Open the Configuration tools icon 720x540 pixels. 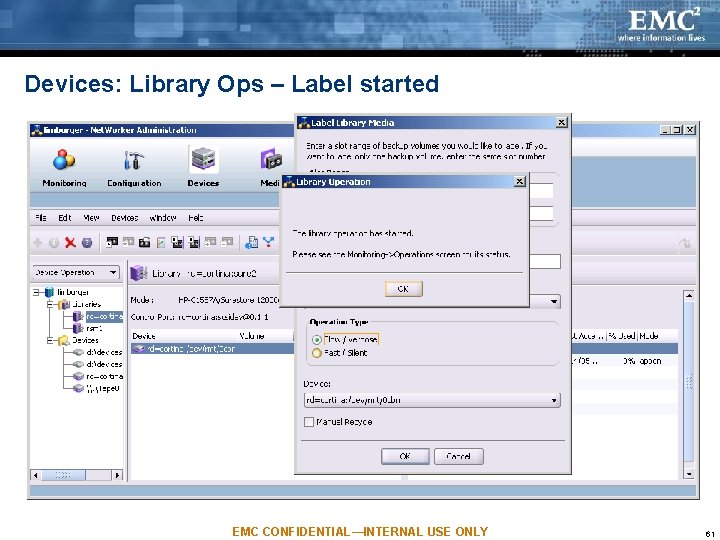click(134, 160)
